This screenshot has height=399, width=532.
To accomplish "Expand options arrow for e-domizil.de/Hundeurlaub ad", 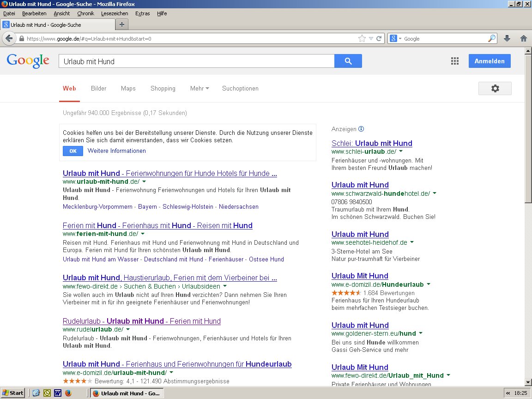I will tap(429, 284).
